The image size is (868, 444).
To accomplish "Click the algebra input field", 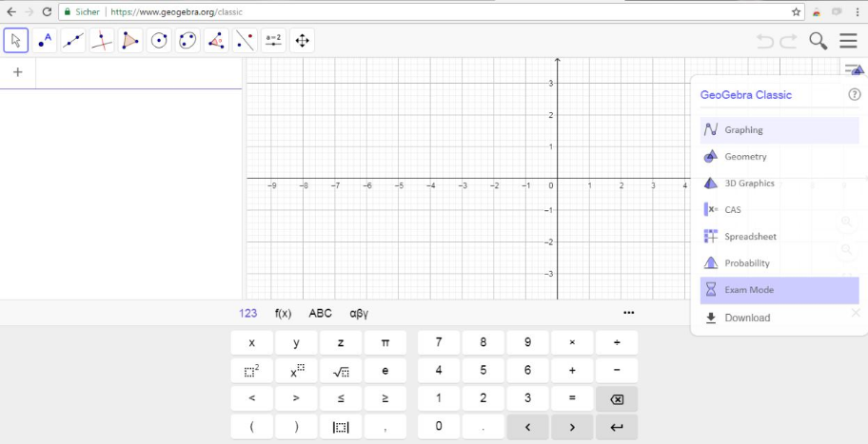I will pos(138,72).
